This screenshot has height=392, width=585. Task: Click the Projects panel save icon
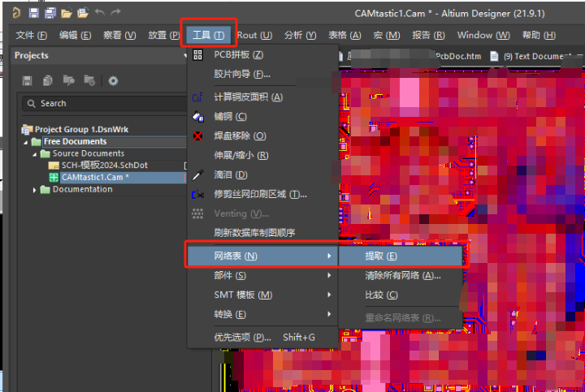click(x=28, y=80)
